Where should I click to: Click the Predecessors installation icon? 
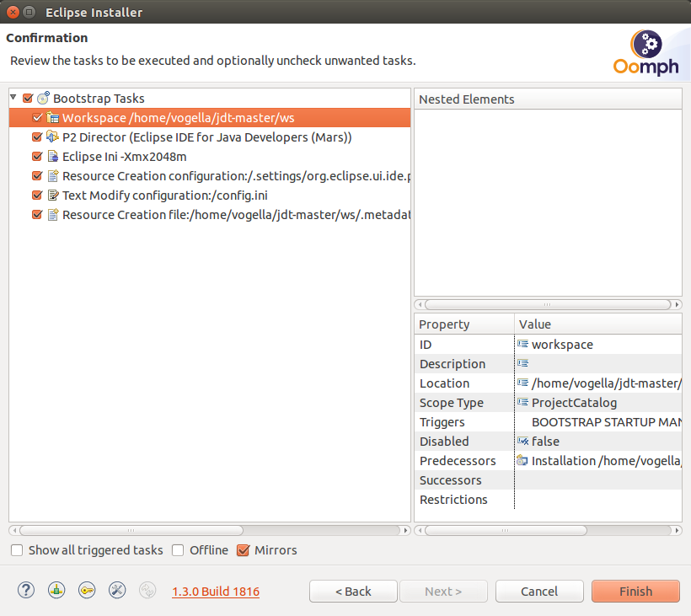click(522, 460)
